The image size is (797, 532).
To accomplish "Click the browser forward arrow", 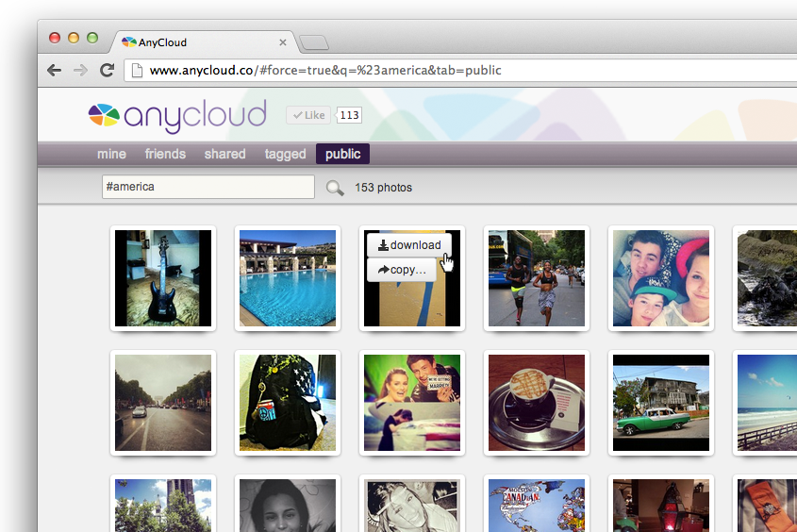I will pyautogui.click(x=80, y=70).
